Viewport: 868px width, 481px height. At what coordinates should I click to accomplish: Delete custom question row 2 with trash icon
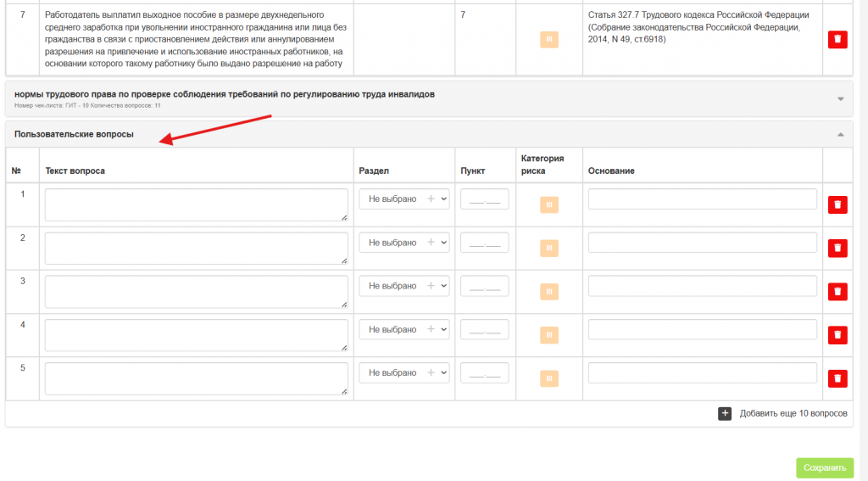pos(837,248)
